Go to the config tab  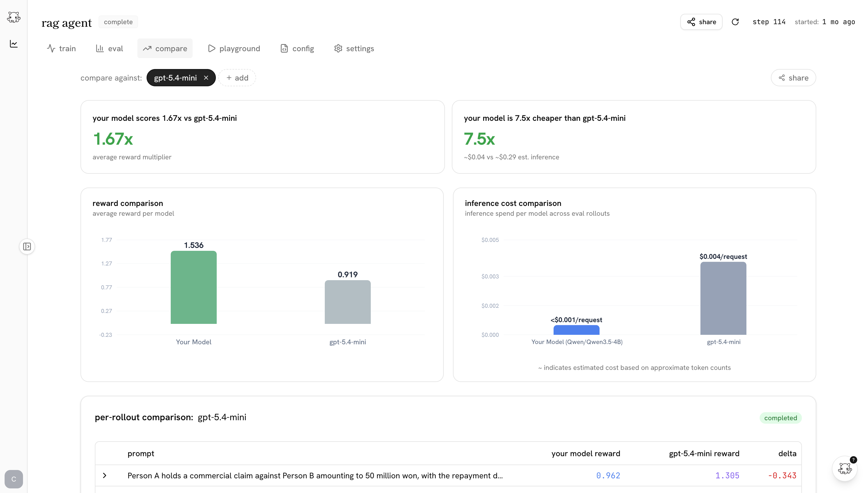[x=297, y=48]
